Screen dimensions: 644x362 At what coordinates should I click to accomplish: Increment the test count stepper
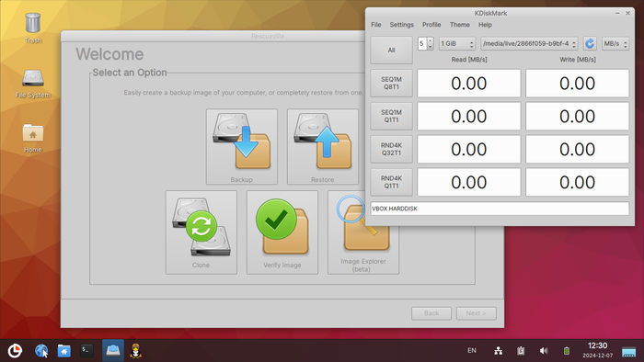point(430,40)
